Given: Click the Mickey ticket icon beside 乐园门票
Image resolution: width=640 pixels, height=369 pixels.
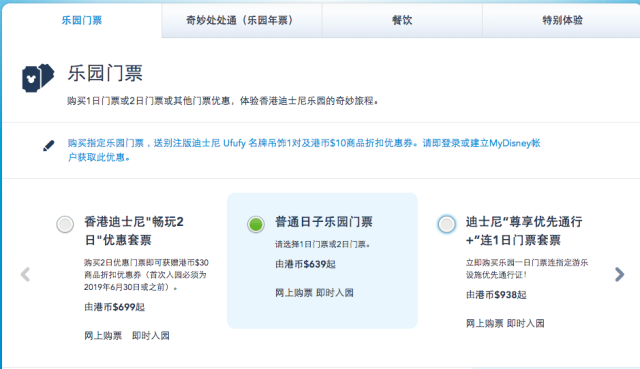Looking at the screenshot, I should pyautogui.click(x=38, y=78).
